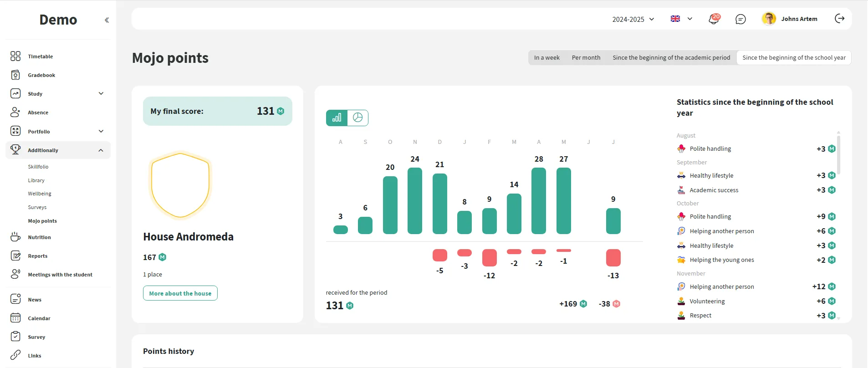Open the Gradebook sidebar item

(x=41, y=75)
